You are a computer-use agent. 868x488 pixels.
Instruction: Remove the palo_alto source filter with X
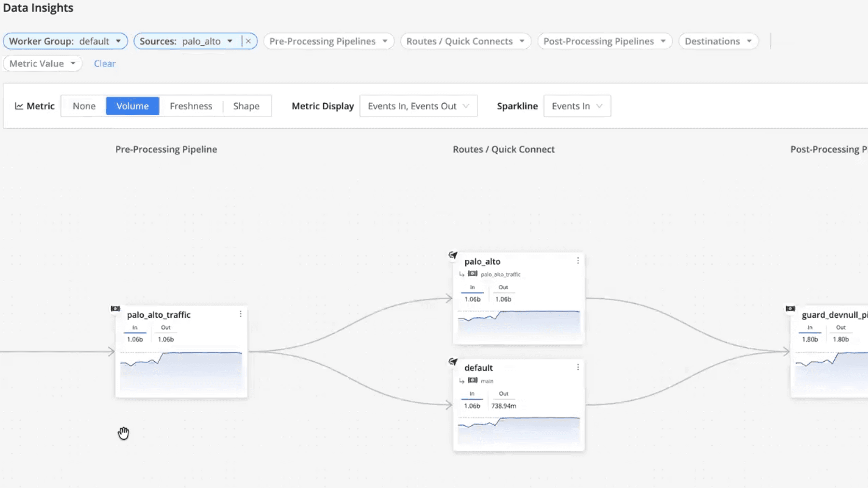(x=248, y=41)
